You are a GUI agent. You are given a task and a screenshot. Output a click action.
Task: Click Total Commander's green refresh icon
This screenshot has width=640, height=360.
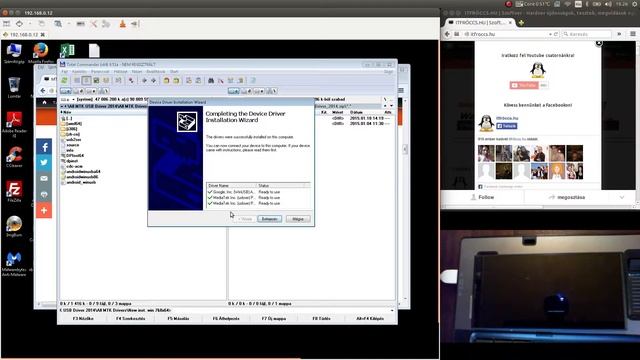[x=64, y=80]
